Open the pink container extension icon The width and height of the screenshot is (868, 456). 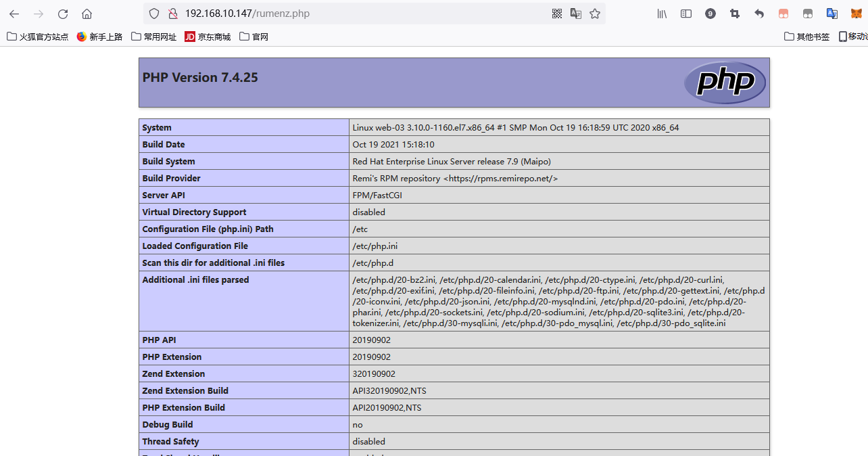pyautogui.click(x=783, y=14)
